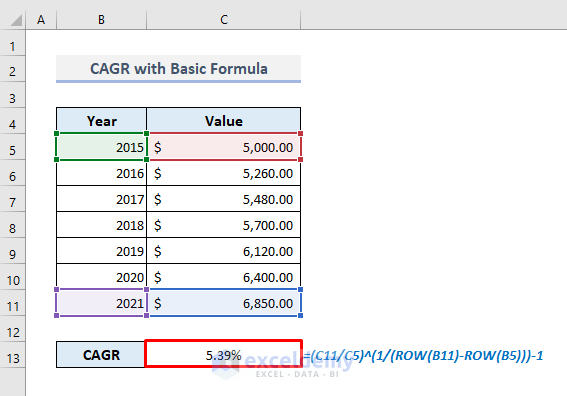Select the cell containing 2015
Screen dimensions: 567x396
(x=102, y=147)
